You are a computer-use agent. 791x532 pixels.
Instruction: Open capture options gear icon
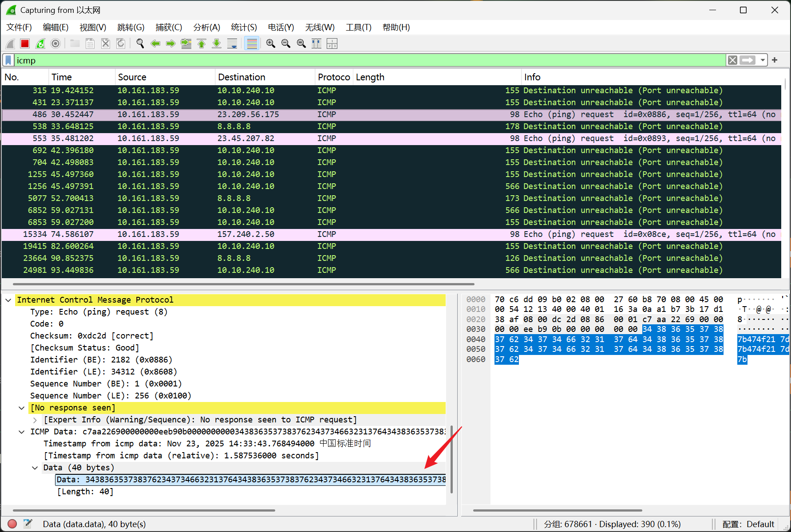[55, 43]
